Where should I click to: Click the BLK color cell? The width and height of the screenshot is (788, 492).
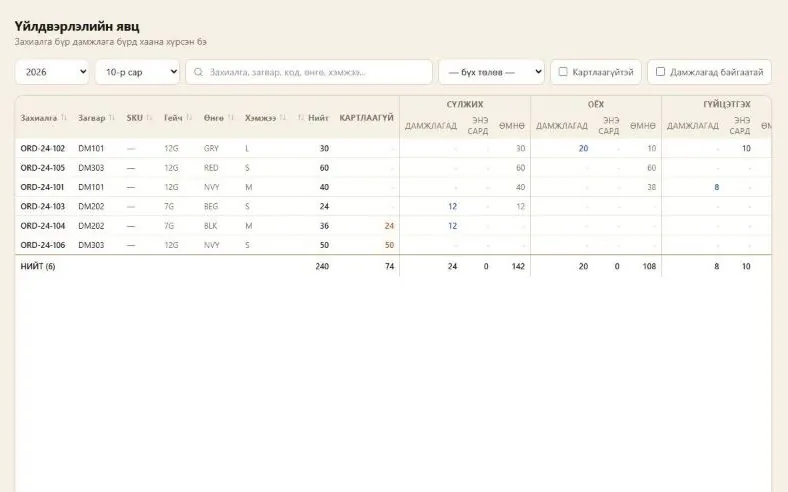[x=211, y=226]
